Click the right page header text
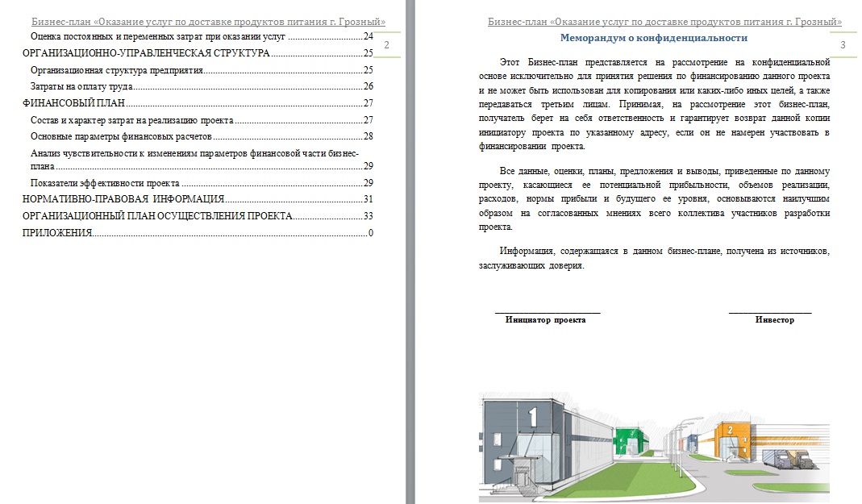 (664, 22)
